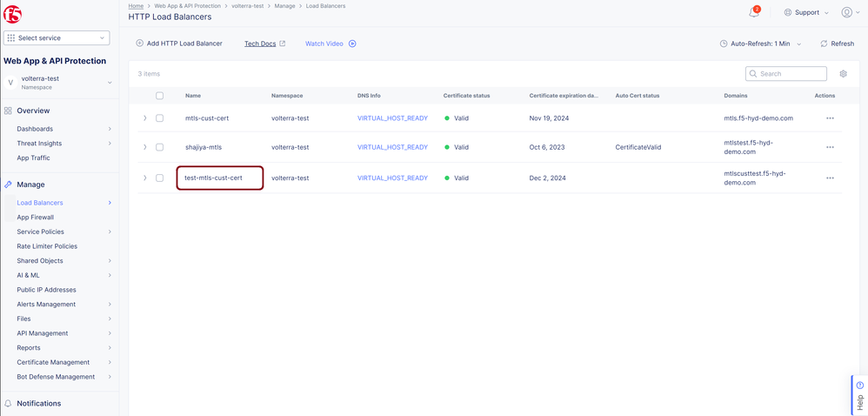
Task: Open the Auto-Refresh interval dropdown
Action: click(760, 44)
